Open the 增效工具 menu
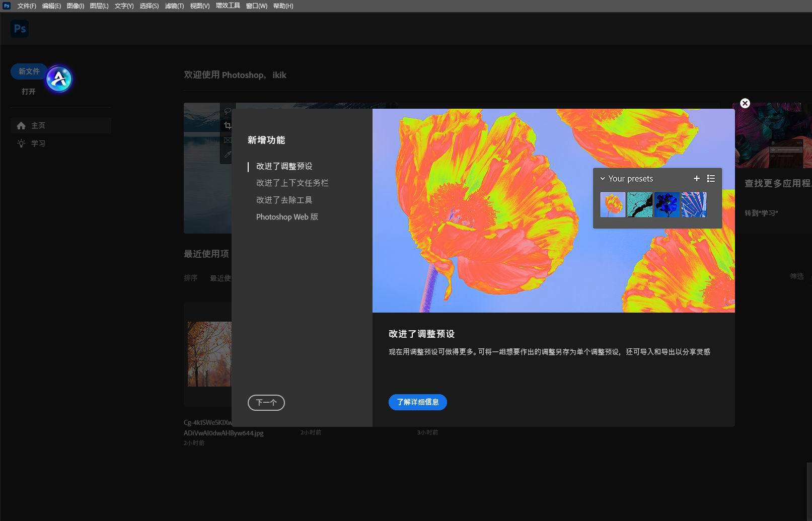The height and width of the screenshot is (521, 812). click(228, 6)
